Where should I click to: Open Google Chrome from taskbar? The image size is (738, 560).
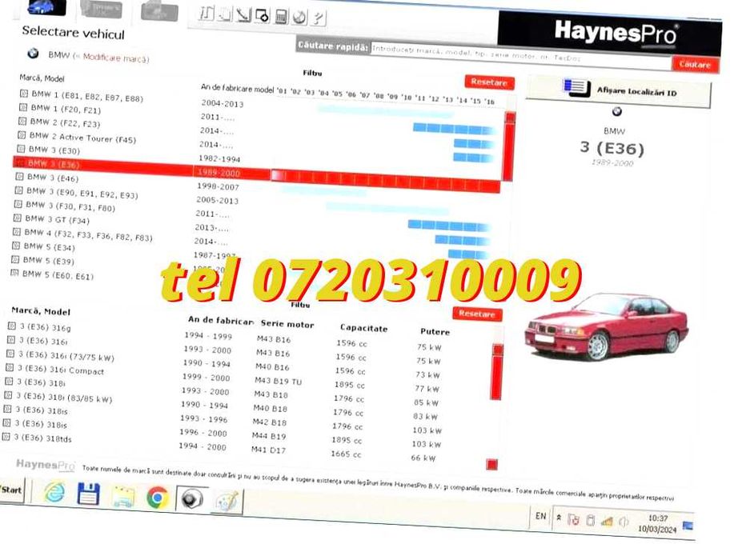157,498
